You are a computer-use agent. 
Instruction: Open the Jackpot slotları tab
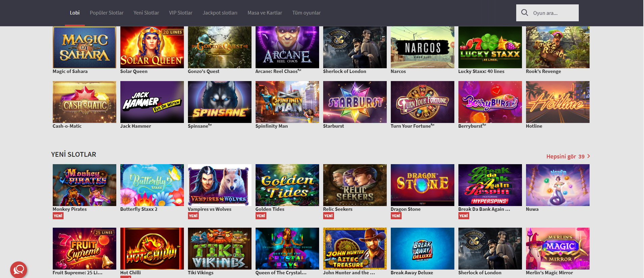point(220,13)
